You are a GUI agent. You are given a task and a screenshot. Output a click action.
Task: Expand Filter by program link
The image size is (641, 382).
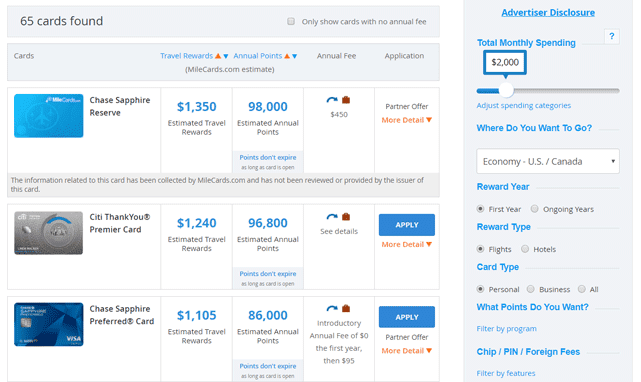click(x=507, y=329)
